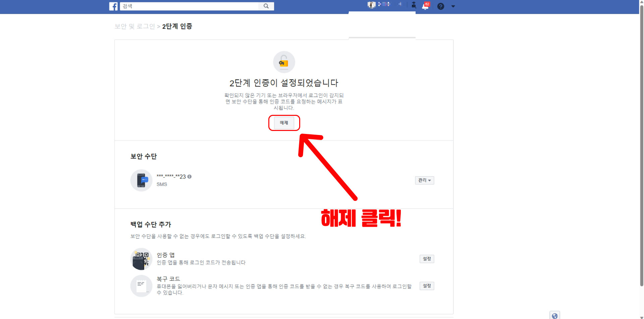Click the 복구 코드 document icon
This screenshot has width=644, height=319.
coord(141,286)
